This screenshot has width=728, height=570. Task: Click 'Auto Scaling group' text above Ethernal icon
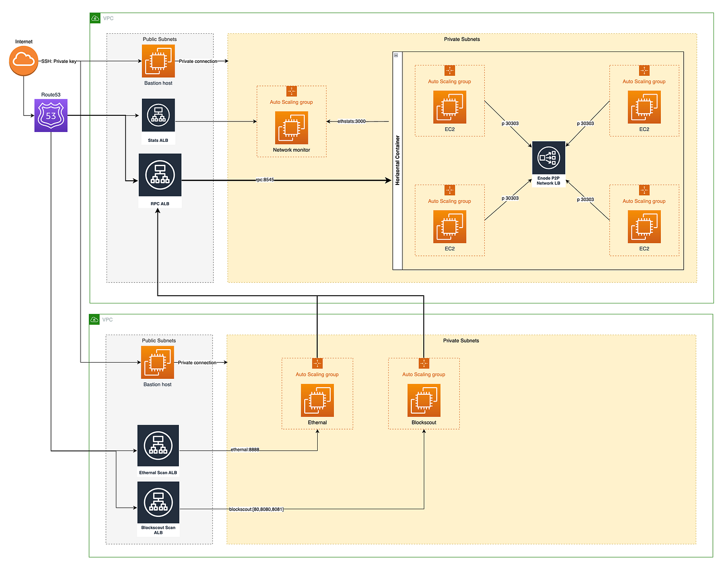pyautogui.click(x=317, y=374)
